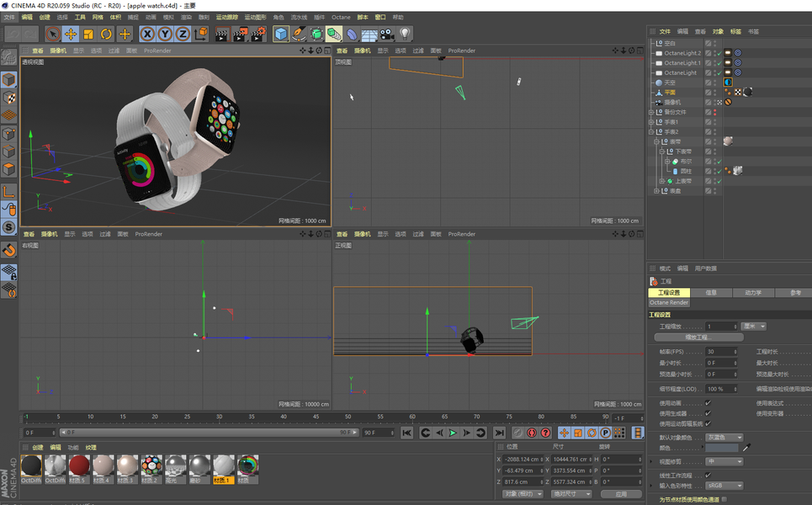Open the 标签 menu in object manager
Screen dimensions: 812x505
point(735,32)
